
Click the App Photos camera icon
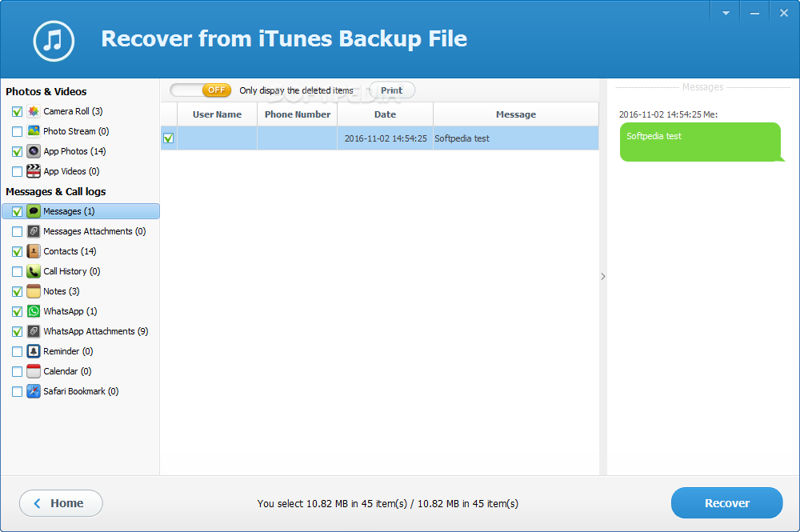(x=33, y=151)
